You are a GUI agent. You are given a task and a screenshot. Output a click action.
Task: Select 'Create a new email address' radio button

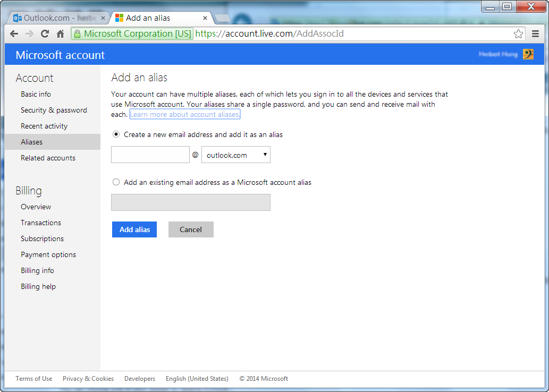click(x=116, y=134)
